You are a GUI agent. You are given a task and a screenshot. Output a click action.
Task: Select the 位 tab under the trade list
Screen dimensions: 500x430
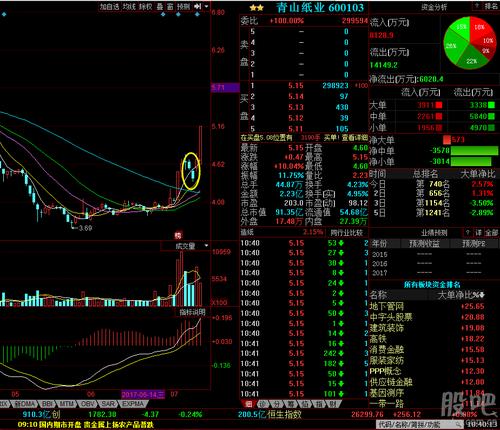(x=305, y=404)
